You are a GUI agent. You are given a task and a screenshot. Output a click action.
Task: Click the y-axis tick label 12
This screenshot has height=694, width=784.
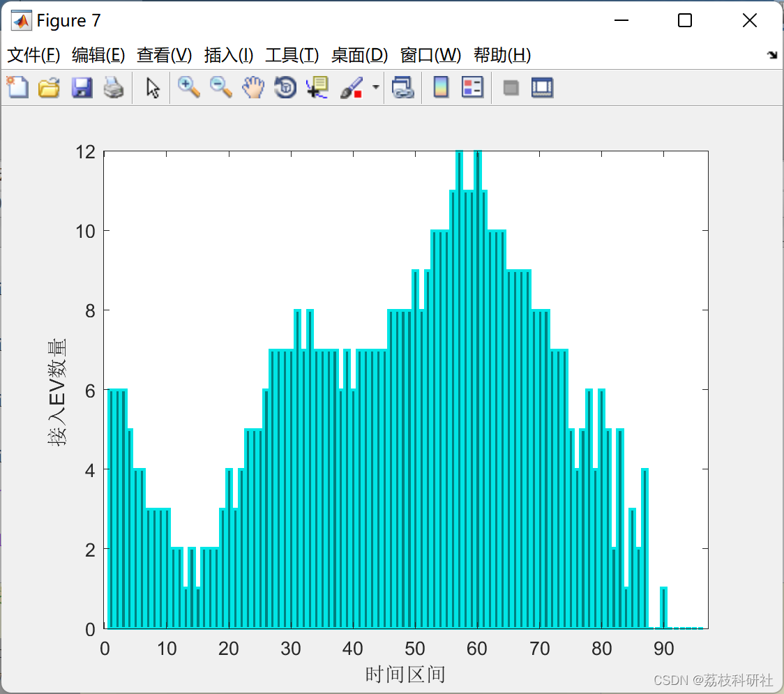(86, 152)
